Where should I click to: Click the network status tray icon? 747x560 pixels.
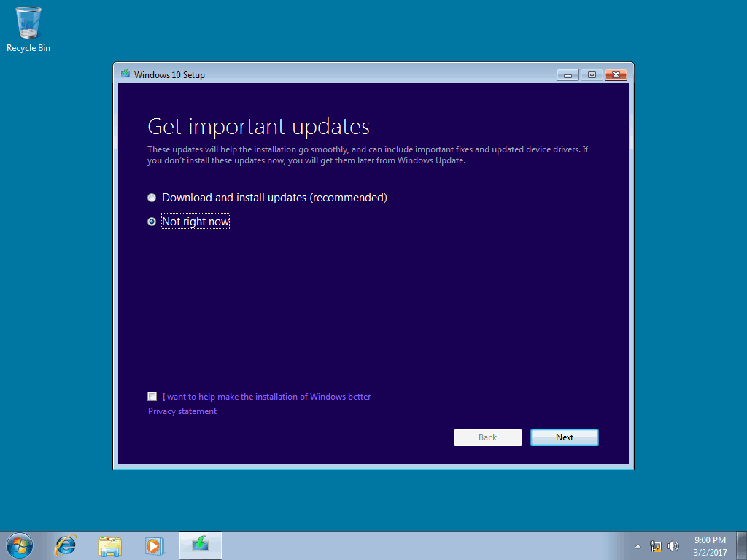tap(656, 546)
